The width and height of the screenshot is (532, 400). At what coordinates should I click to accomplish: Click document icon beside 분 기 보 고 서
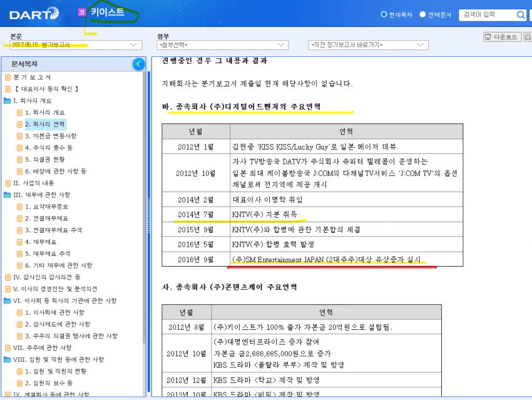(8, 78)
